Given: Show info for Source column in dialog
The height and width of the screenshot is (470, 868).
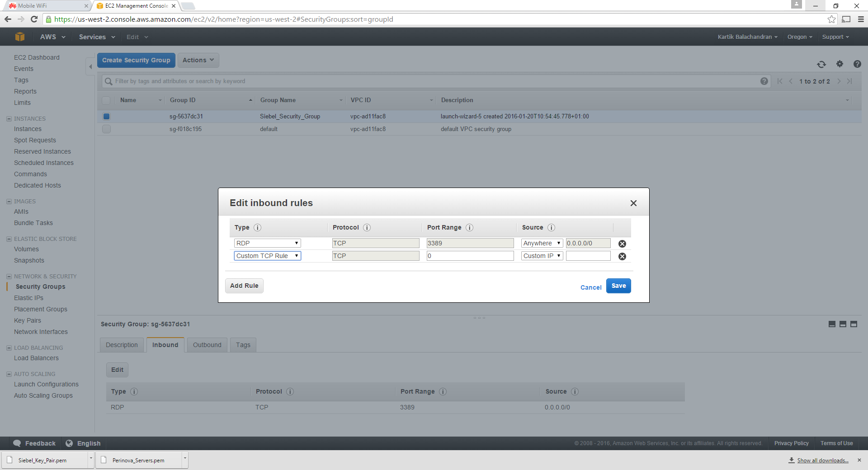Looking at the screenshot, I should [x=551, y=227].
